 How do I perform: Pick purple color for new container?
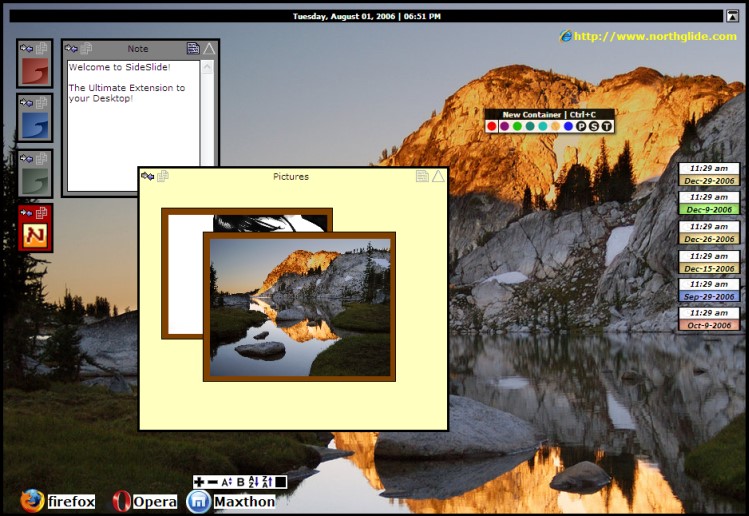[504, 126]
